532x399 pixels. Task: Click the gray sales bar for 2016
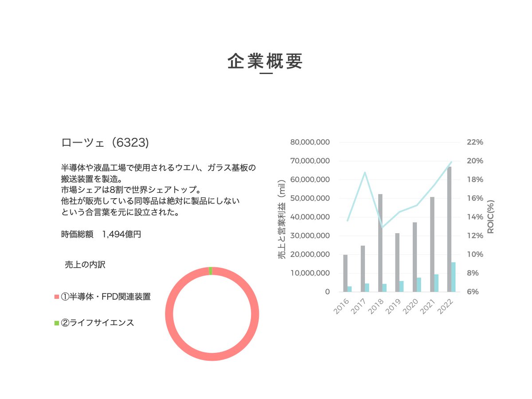[345, 273]
